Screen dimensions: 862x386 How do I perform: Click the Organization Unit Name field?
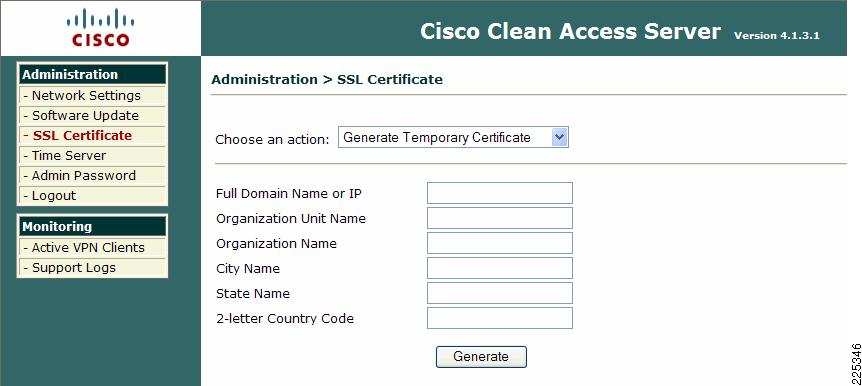click(500, 218)
